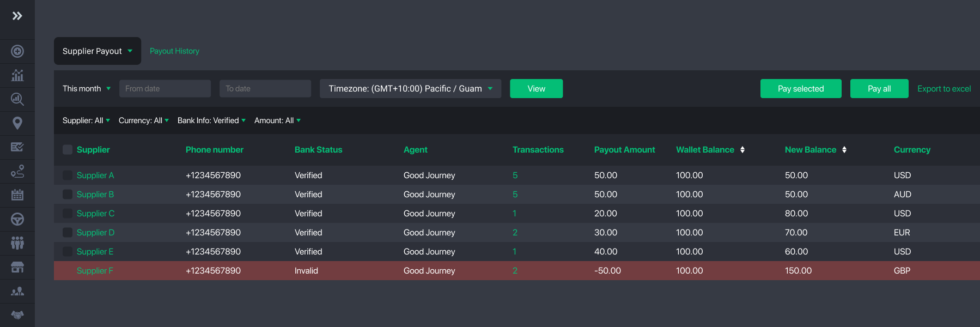Select the Supplier D row checkbox

(x=68, y=233)
